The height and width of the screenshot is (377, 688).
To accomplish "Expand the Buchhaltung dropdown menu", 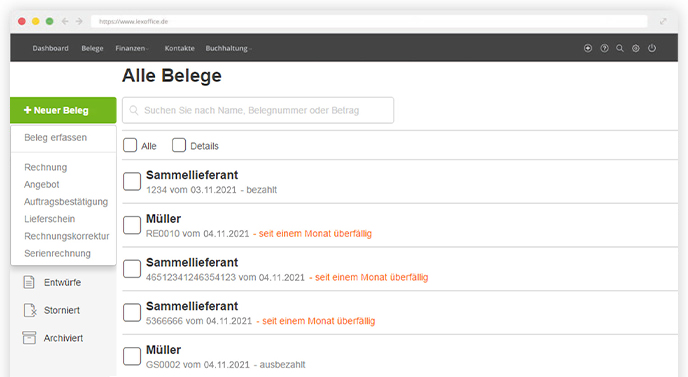I will (229, 48).
